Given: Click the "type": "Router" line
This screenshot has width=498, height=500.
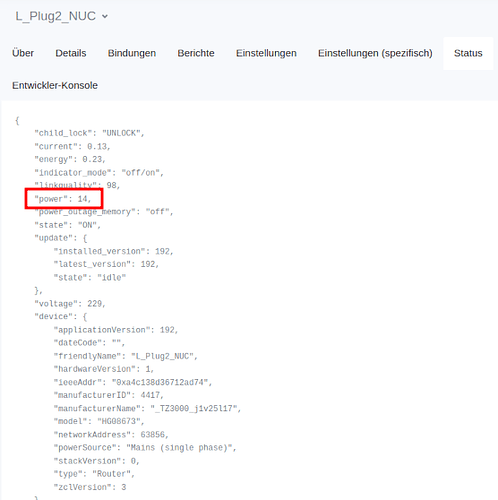Looking at the screenshot, I should pyautogui.click(x=94, y=474).
